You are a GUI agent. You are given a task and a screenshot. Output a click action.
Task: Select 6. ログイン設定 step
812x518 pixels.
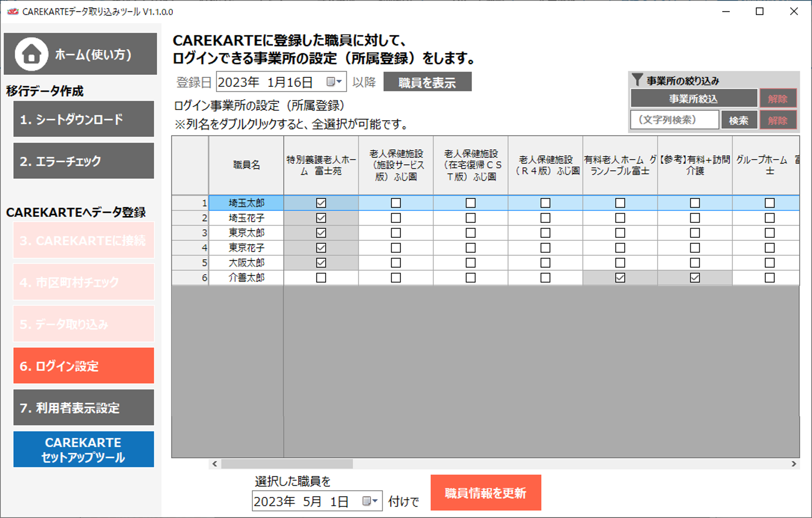(x=84, y=366)
